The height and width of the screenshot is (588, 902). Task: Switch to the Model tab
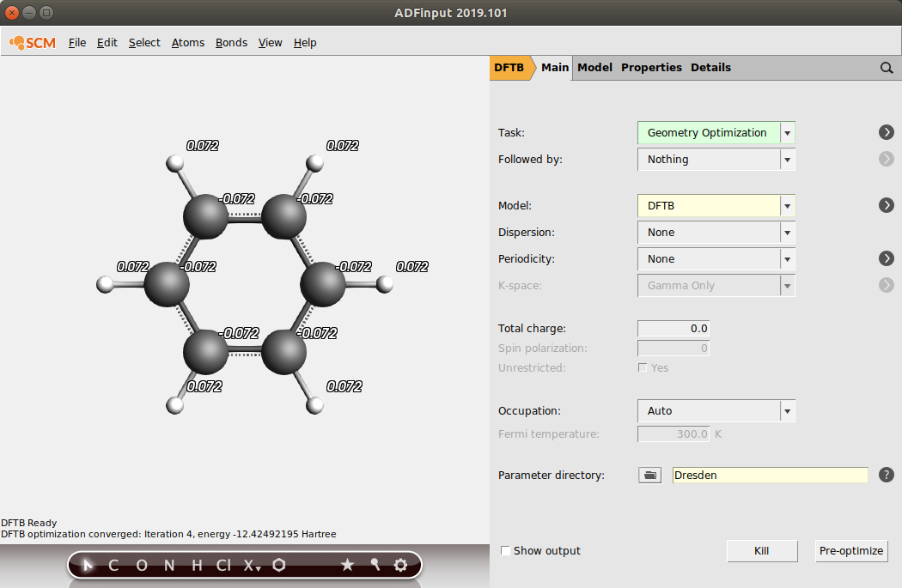coord(594,68)
